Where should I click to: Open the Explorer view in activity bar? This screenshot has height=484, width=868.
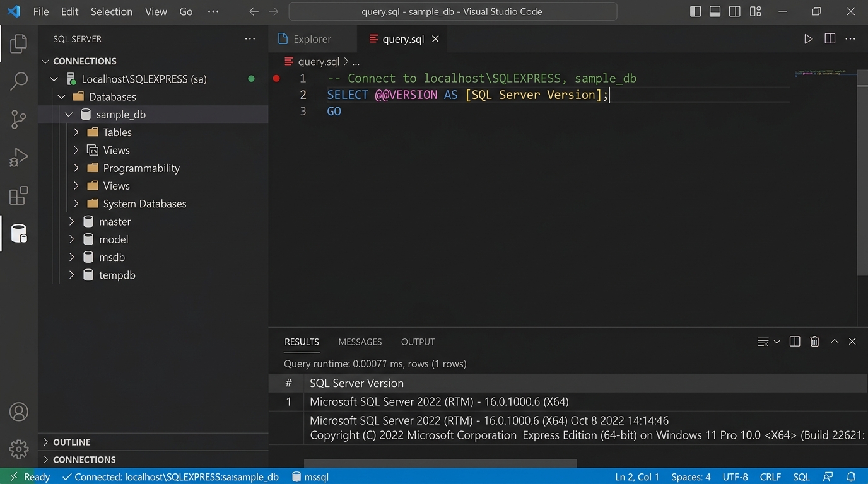(19, 43)
